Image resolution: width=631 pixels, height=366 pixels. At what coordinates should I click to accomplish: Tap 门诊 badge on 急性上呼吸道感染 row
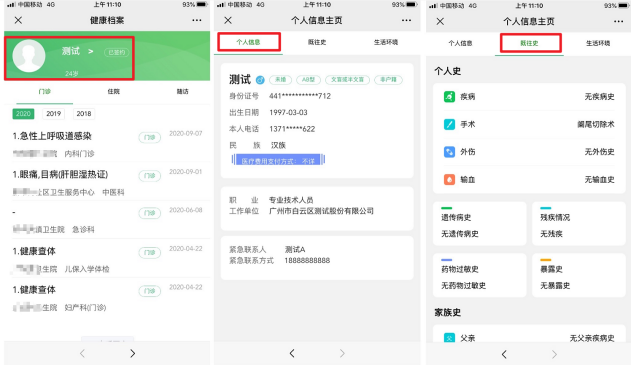150,137
